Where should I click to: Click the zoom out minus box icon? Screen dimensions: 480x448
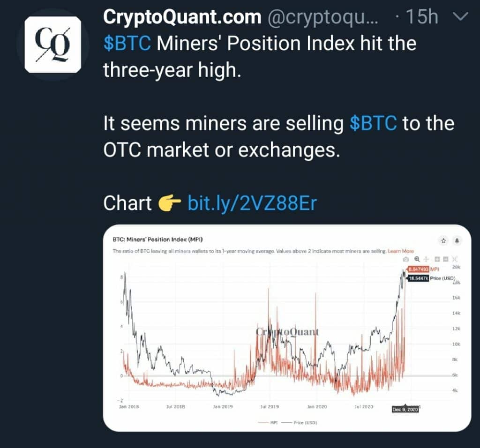click(446, 259)
